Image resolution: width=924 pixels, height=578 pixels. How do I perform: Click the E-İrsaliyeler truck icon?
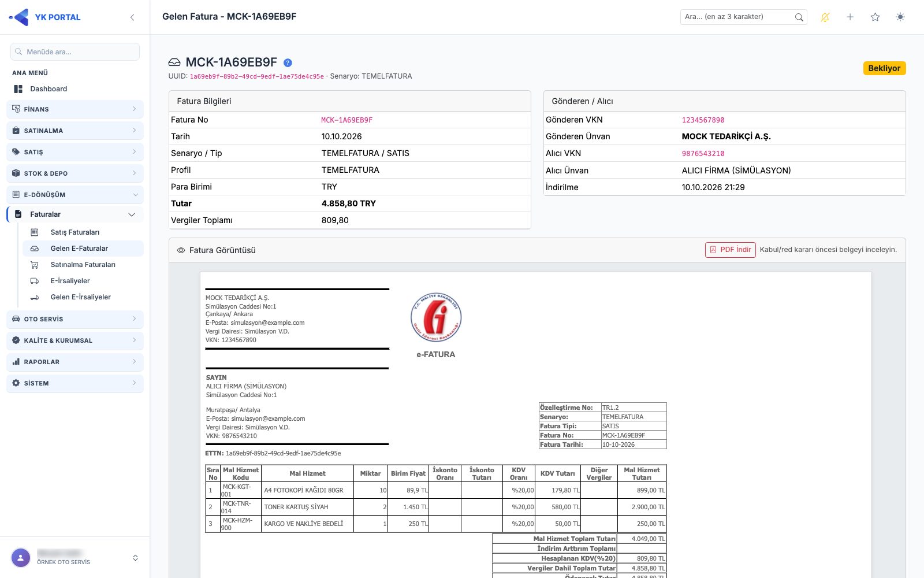pos(35,281)
